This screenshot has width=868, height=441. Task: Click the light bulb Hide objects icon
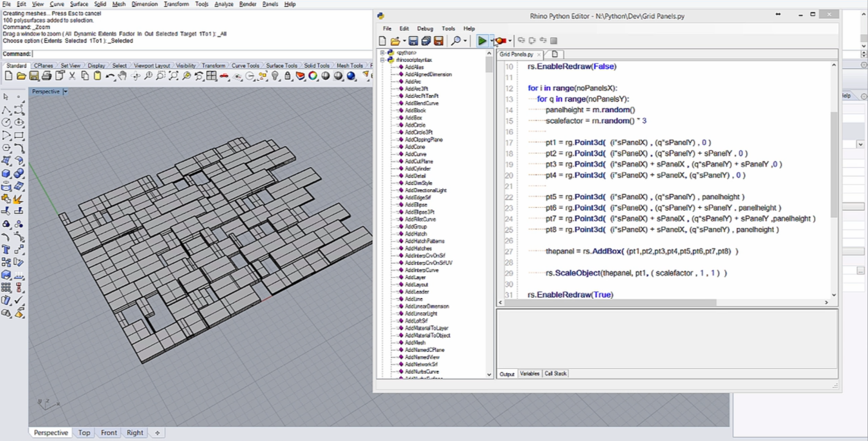[275, 76]
